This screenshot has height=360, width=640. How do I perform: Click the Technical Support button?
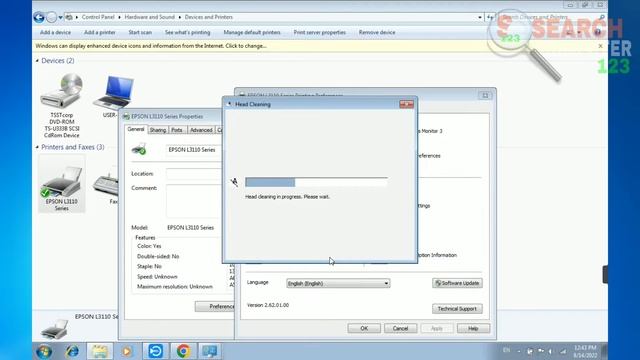point(457,309)
